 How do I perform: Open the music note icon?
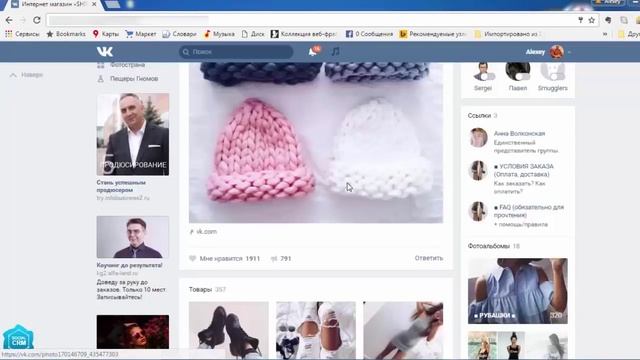pos(336,51)
